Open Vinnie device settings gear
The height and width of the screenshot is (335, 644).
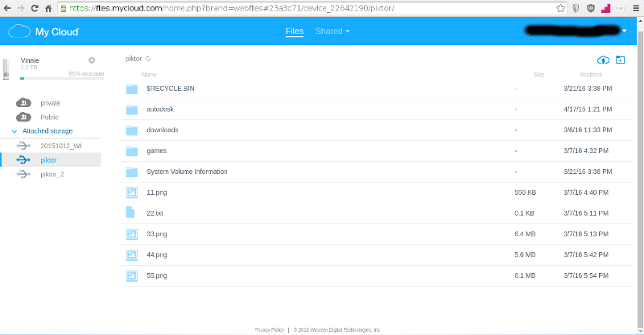point(92,60)
